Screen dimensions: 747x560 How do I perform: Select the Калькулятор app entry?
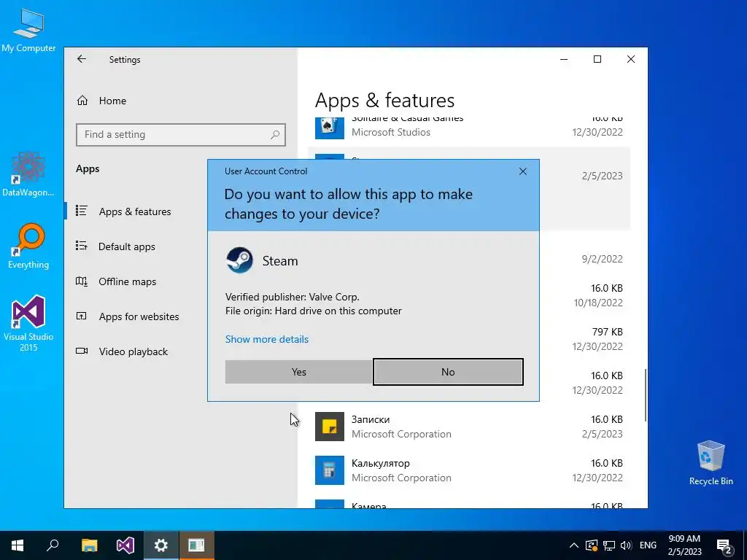(x=469, y=470)
